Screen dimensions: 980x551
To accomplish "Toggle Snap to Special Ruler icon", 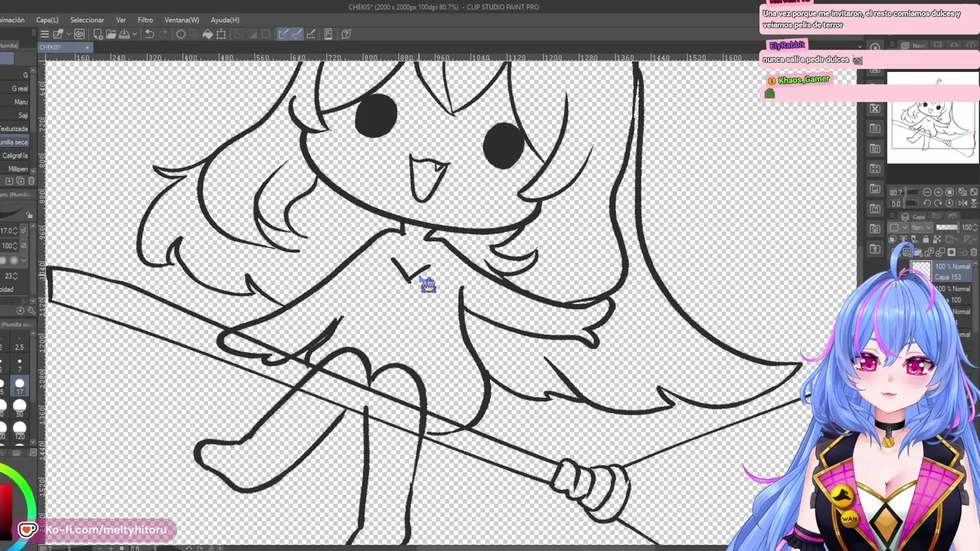I will coord(297,34).
